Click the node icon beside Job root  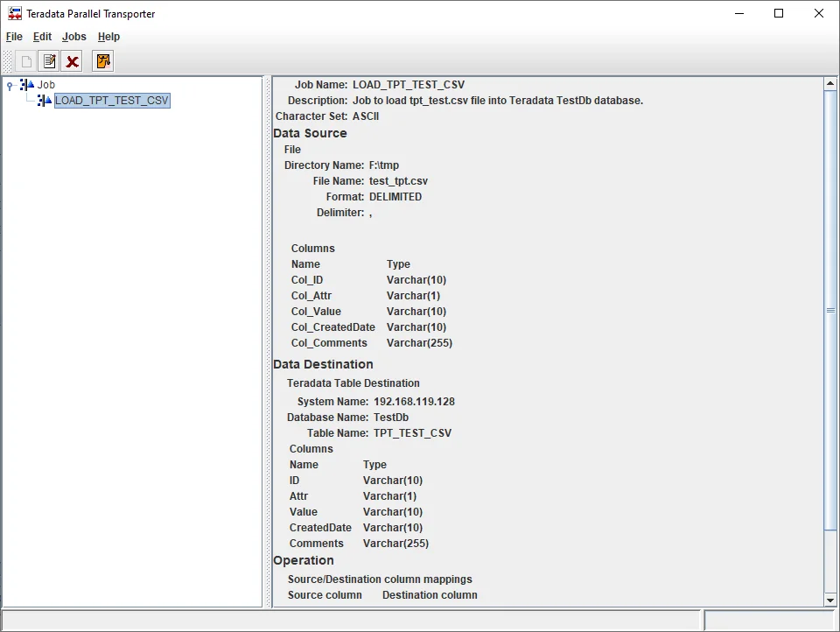point(26,84)
